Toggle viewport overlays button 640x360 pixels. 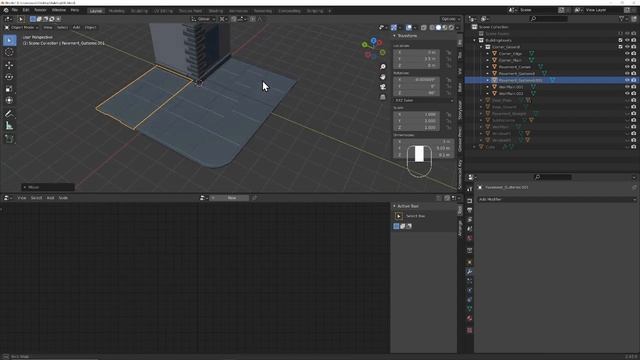tap(409, 27)
